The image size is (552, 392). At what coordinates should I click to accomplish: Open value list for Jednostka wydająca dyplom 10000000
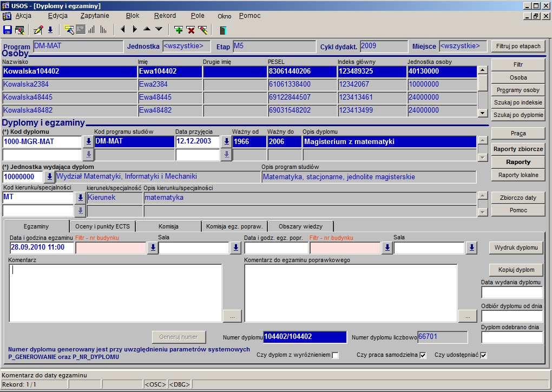50,177
